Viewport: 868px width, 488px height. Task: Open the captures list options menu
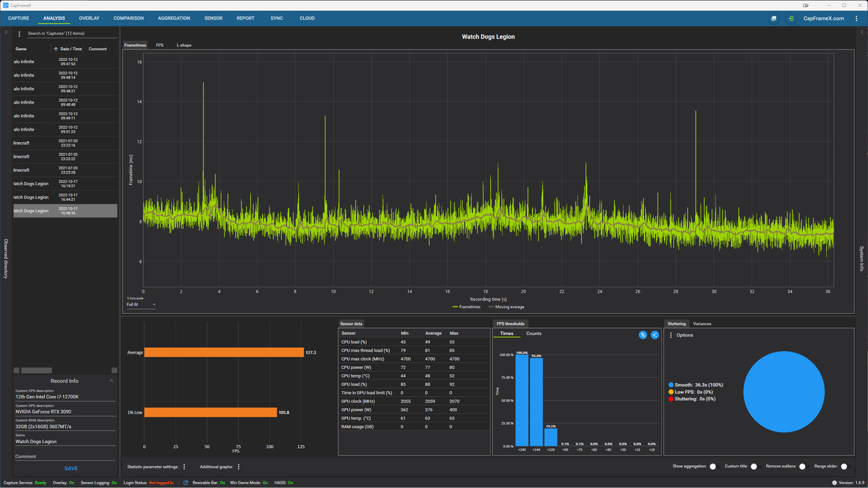coord(19,34)
